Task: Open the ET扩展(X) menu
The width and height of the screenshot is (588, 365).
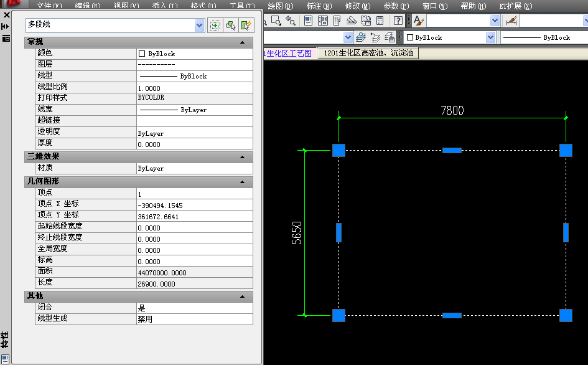Action: coord(516,6)
